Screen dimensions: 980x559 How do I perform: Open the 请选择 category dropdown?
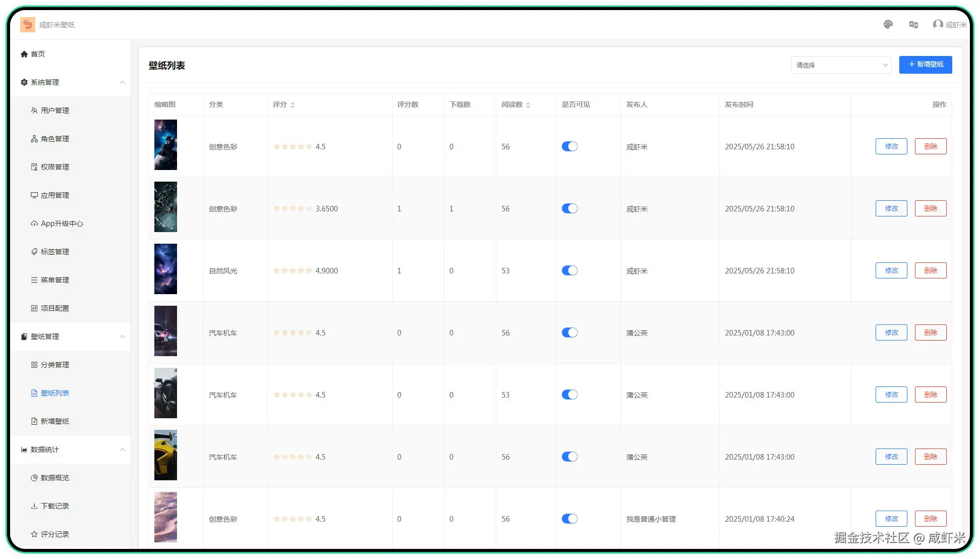coord(841,65)
